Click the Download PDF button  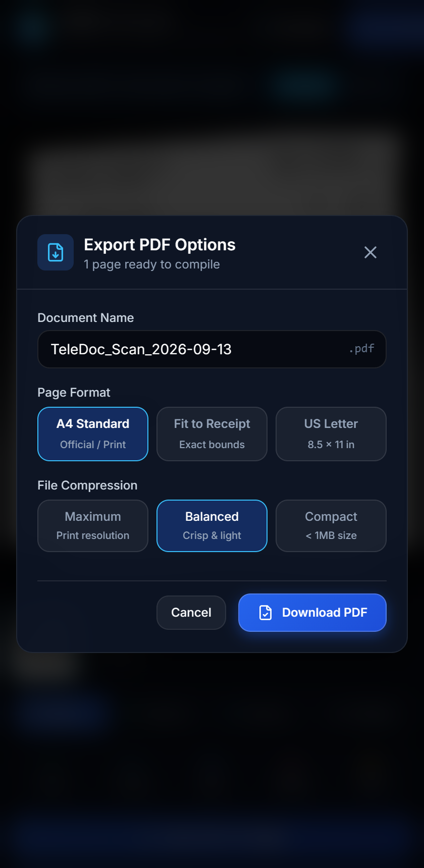pyautogui.click(x=312, y=613)
